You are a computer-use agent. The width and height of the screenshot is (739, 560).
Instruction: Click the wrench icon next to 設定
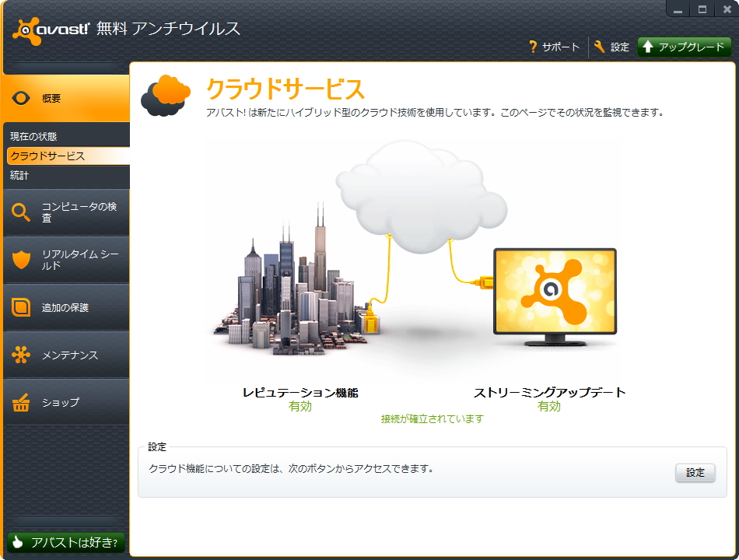click(600, 47)
